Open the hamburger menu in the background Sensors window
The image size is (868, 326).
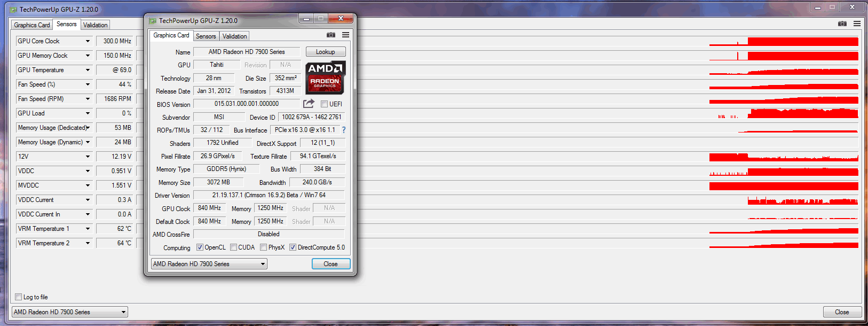tap(857, 24)
